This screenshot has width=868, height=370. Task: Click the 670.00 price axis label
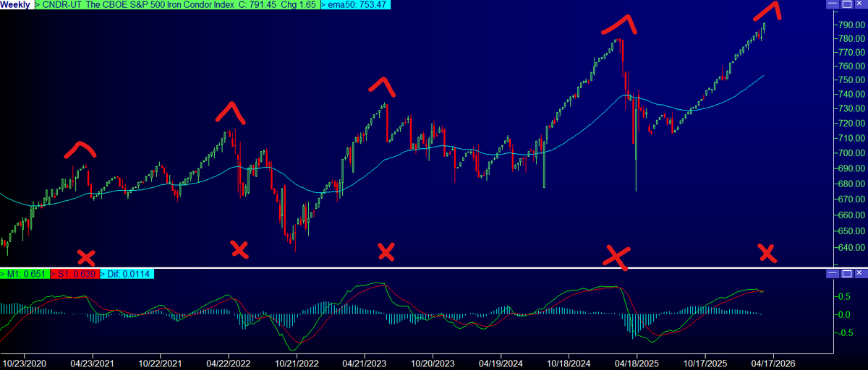click(x=851, y=199)
